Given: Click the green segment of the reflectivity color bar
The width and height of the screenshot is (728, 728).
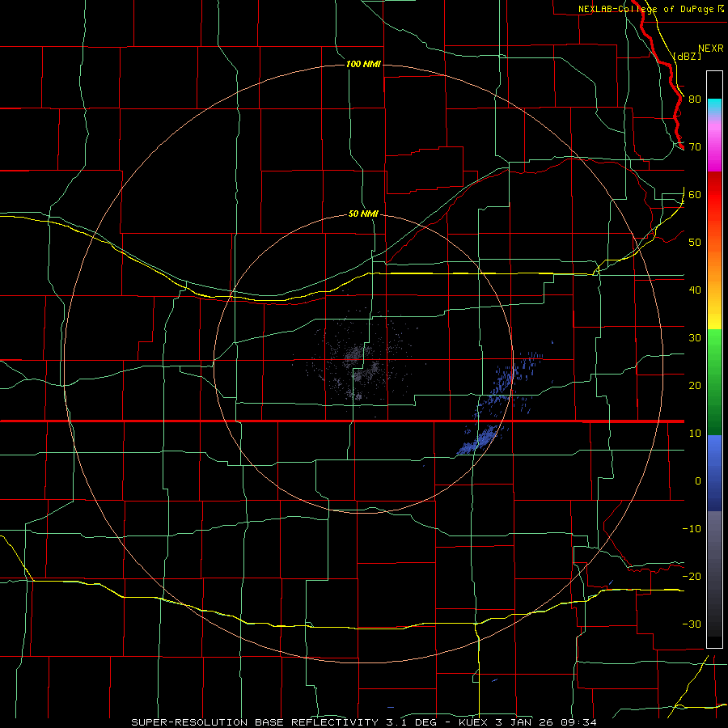Looking at the screenshot, I should point(714,382).
